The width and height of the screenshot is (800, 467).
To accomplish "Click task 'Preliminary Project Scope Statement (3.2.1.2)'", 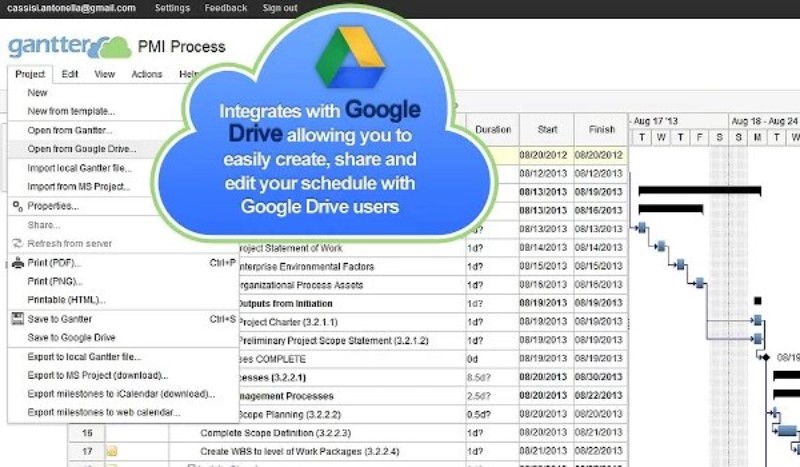I will coord(334,340).
